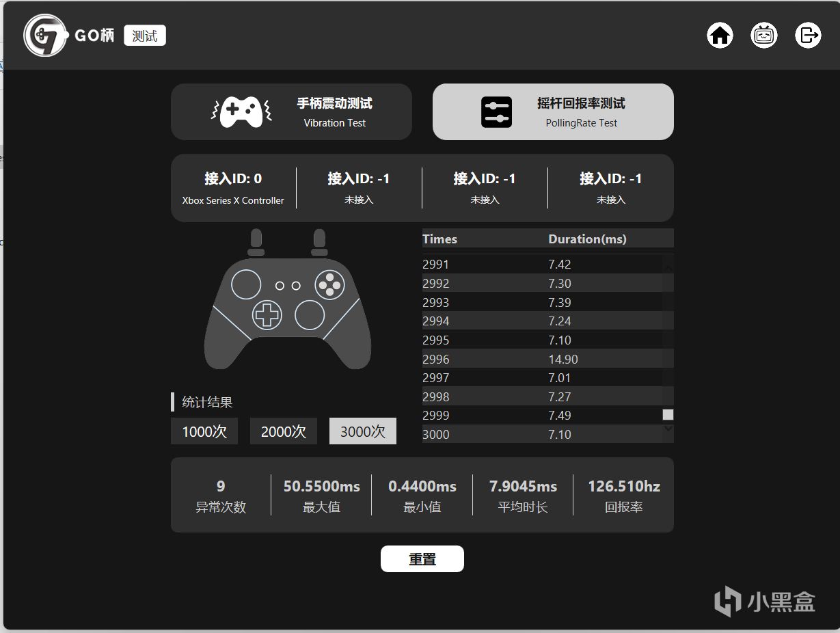Open the home page icon
The height and width of the screenshot is (633, 840).
click(x=720, y=35)
